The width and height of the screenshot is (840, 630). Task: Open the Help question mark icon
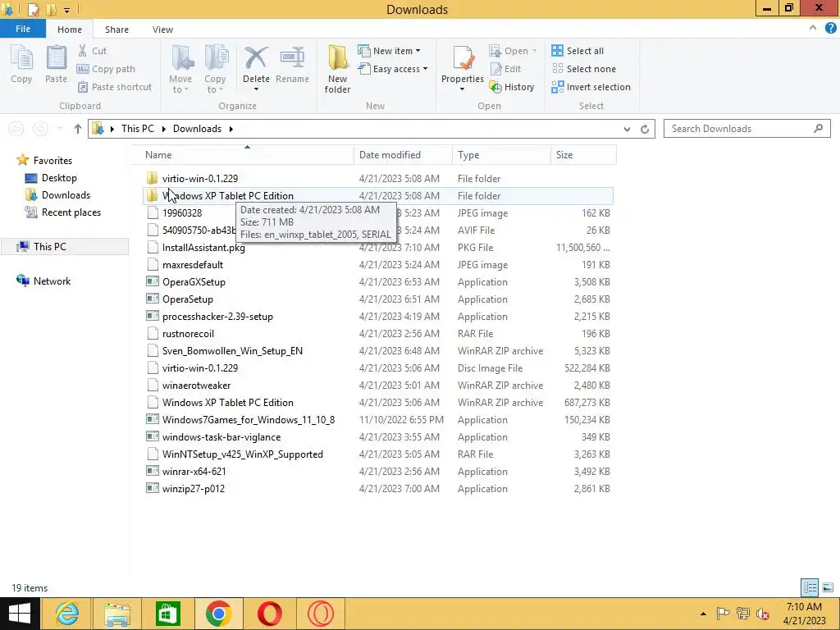(x=830, y=29)
